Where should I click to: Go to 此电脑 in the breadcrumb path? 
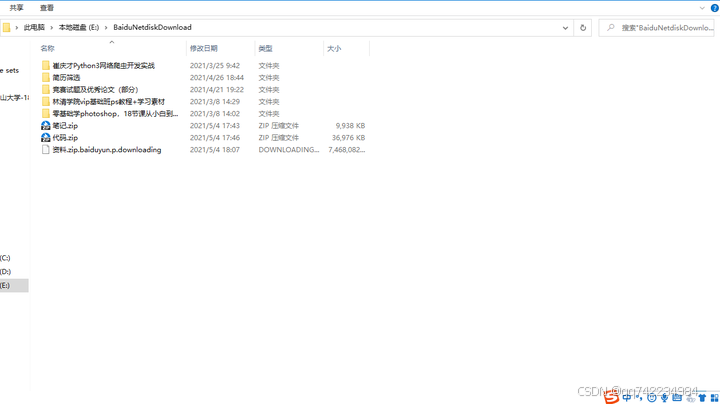coord(34,28)
